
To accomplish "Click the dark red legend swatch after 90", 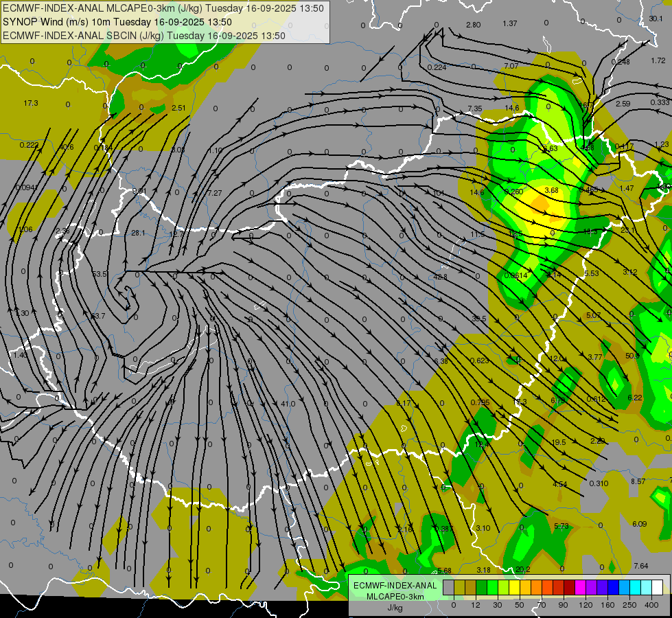I will pos(570,587).
